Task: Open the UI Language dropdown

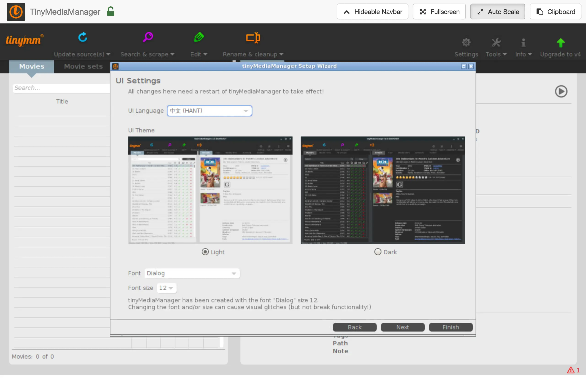Action: pos(209,111)
